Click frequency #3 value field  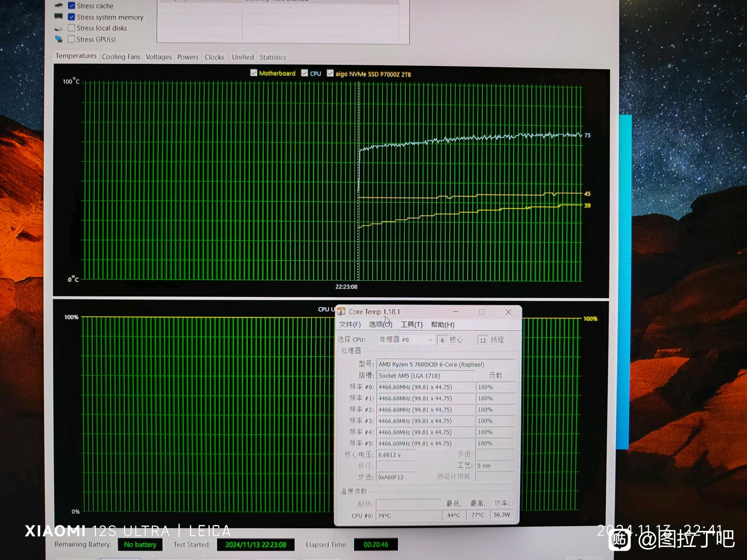[425, 421]
